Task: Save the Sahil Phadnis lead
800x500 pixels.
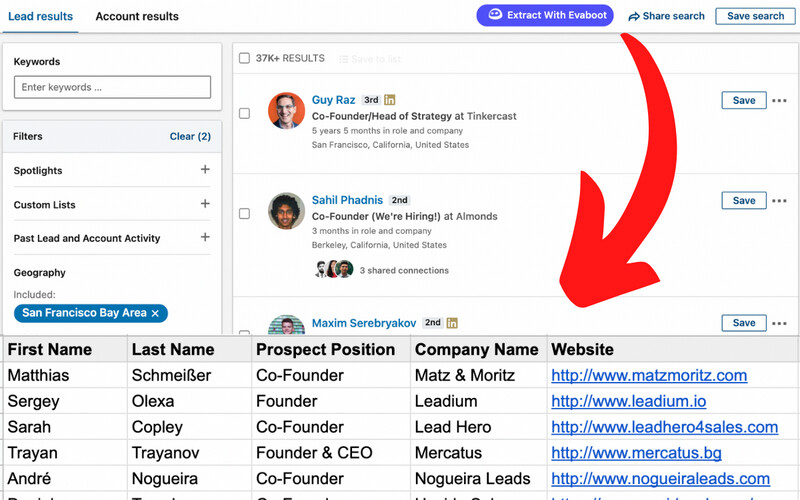Action: coord(744,201)
